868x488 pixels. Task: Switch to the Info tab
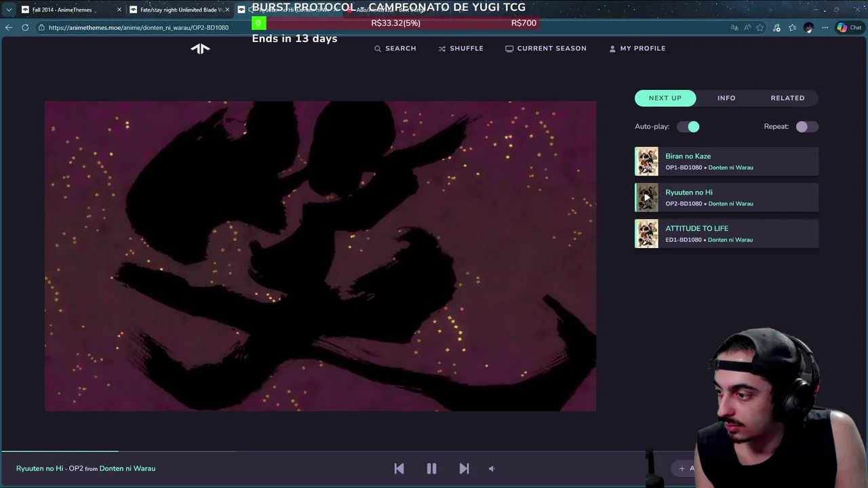[726, 98]
